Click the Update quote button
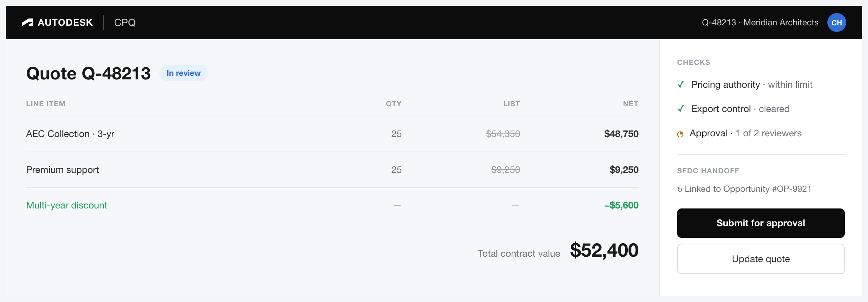The height and width of the screenshot is (302, 868). [761, 259]
